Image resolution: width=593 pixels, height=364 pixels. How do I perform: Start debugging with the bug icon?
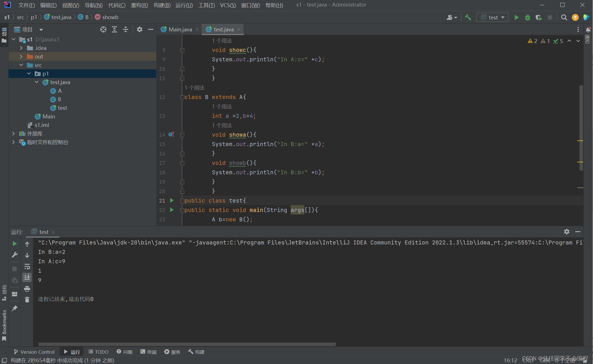click(527, 17)
